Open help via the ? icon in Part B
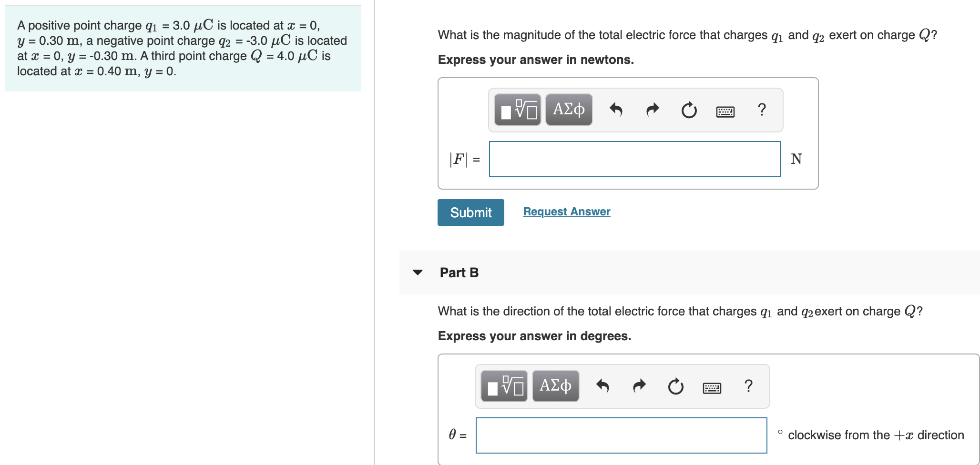980x465 pixels. pos(748,386)
